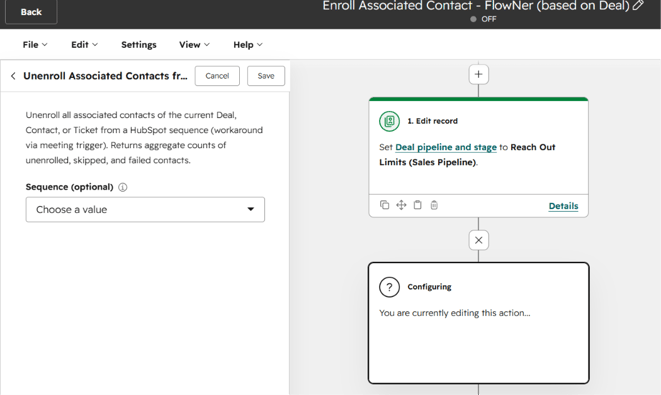Copy the Edit record action to clipboard
The width and height of the screenshot is (661, 395).
[x=417, y=205]
